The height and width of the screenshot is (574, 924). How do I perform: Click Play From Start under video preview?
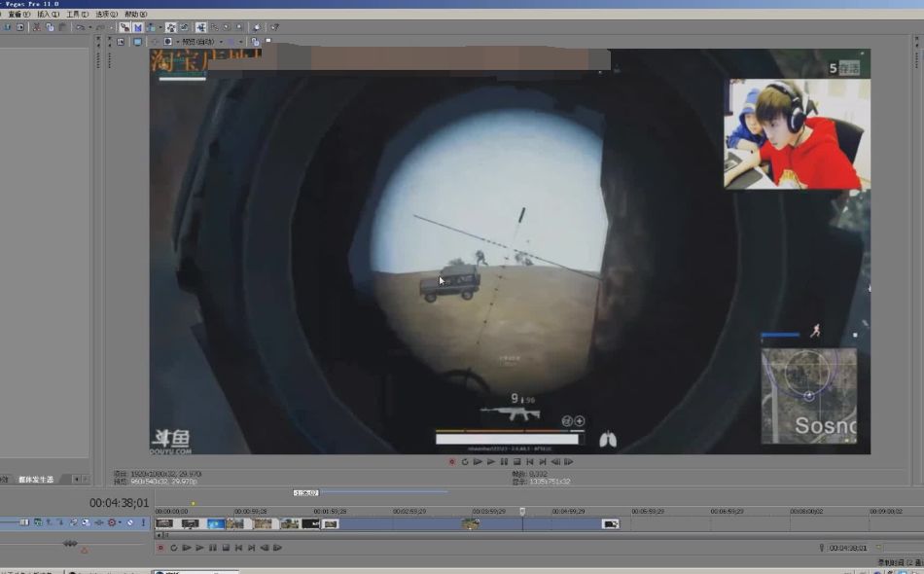478,461
